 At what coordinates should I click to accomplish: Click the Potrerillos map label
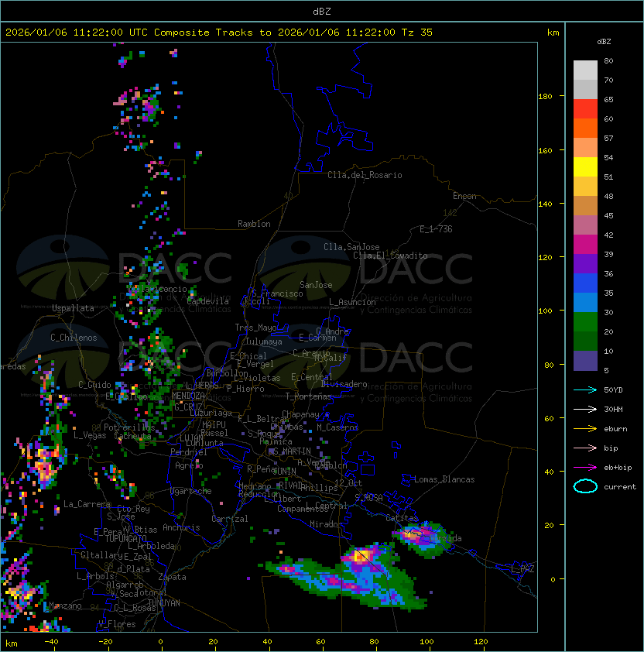tap(129, 427)
